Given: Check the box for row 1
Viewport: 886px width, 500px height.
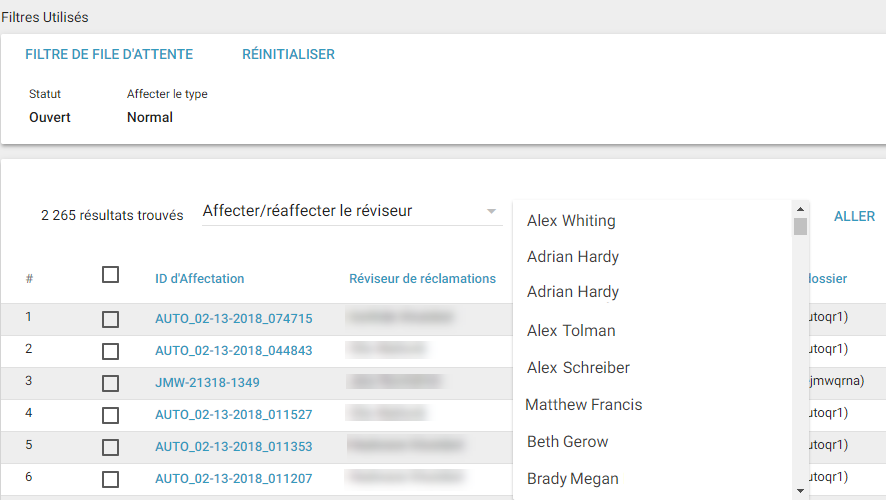Looking at the screenshot, I should point(111,319).
